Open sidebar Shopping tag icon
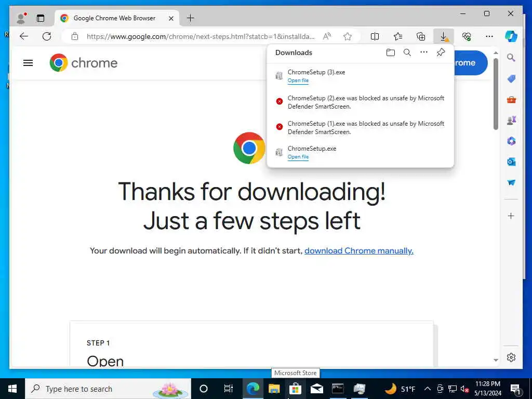 (x=511, y=79)
